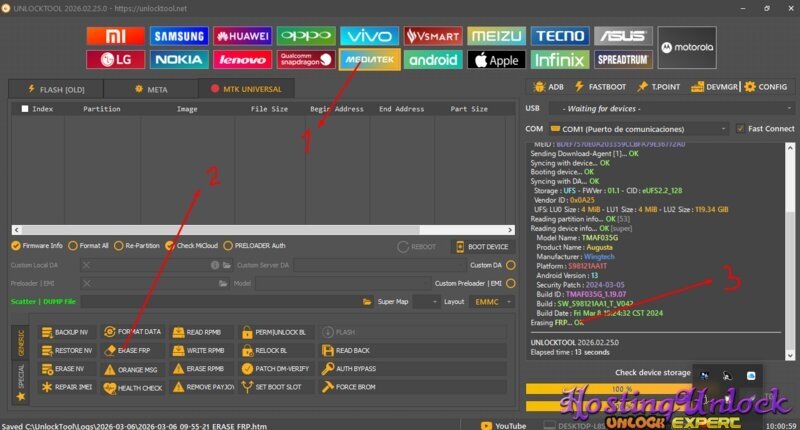Open the Tecno brand section
Image resolution: width=800 pixels, height=430 pixels.
click(x=560, y=36)
